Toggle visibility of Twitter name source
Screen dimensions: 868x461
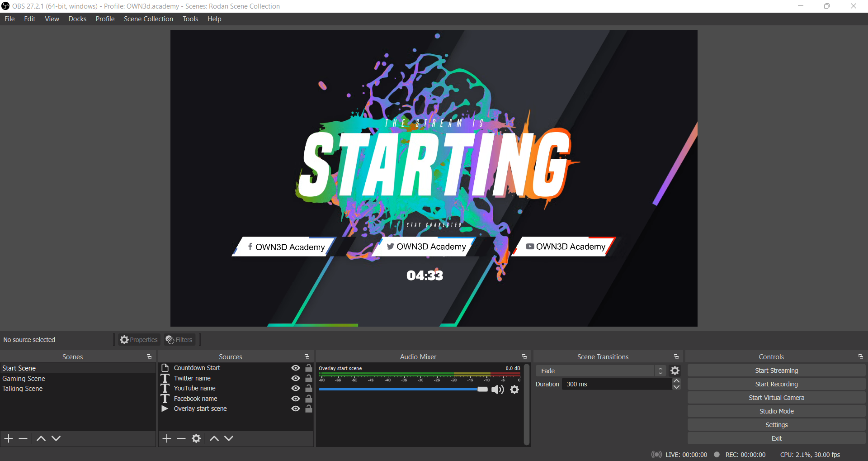pyautogui.click(x=296, y=378)
